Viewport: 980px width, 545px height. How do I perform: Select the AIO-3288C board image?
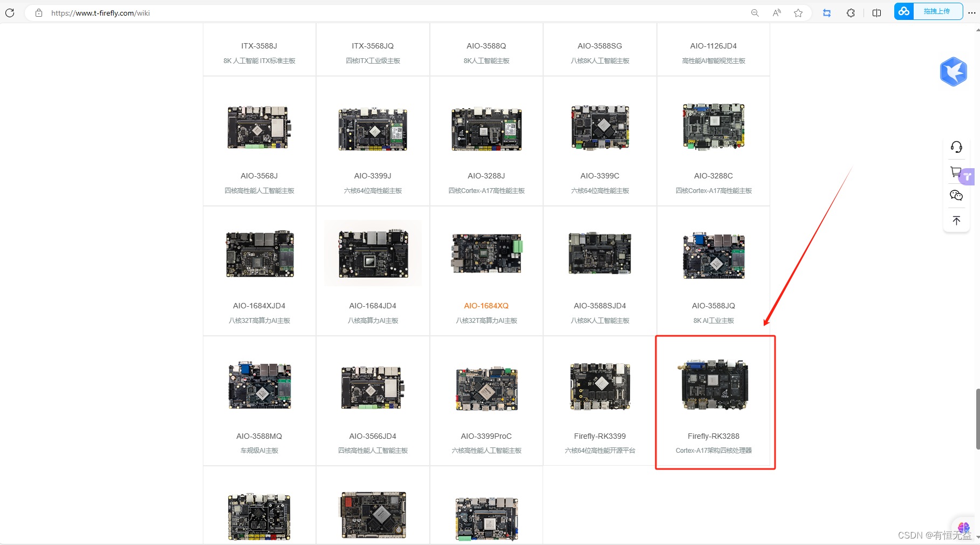714,127
